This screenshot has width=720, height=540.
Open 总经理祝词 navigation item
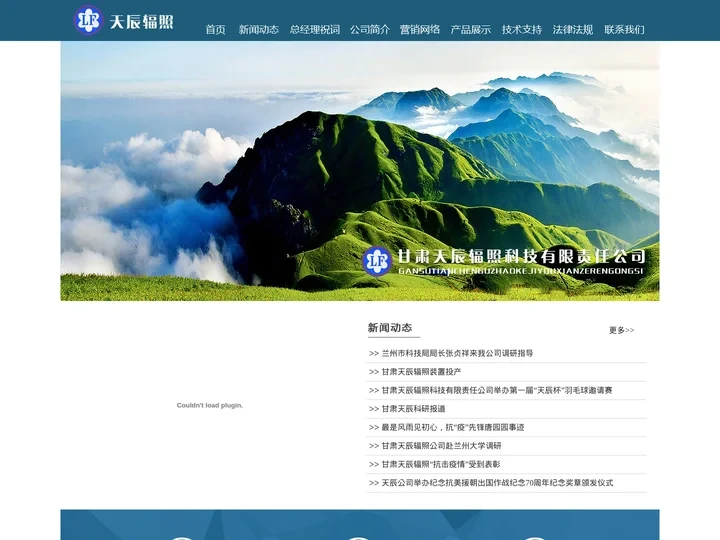(x=315, y=30)
